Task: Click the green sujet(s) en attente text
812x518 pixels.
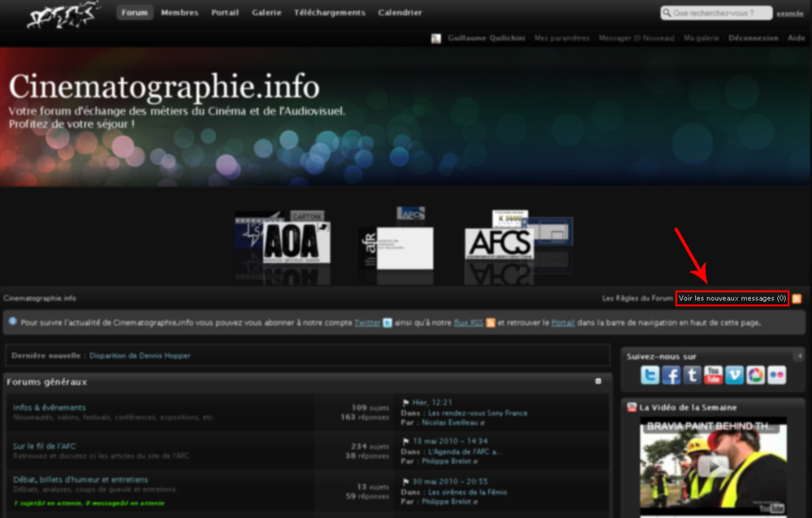Action: [x=89, y=503]
